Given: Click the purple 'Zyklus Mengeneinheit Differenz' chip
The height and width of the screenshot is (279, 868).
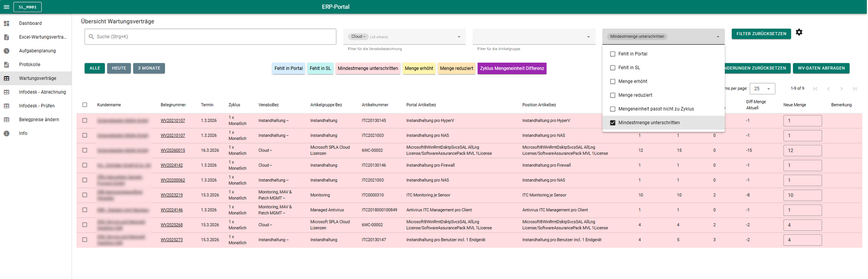Looking at the screenshot, I should coord(512,69).
